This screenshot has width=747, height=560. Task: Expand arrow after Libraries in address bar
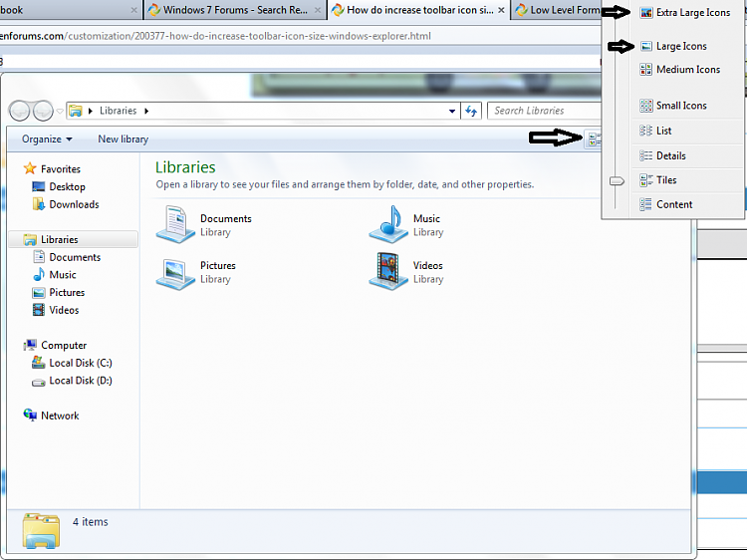point(146,111)
